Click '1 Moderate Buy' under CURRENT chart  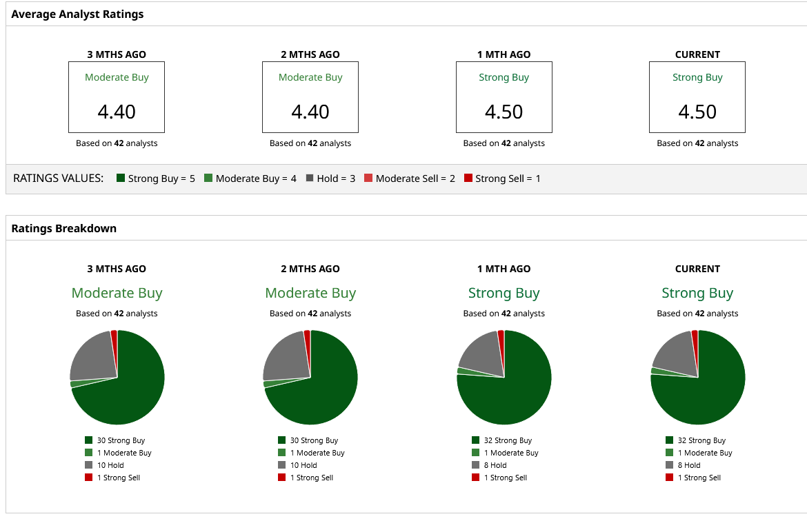(x=699, y=453)
